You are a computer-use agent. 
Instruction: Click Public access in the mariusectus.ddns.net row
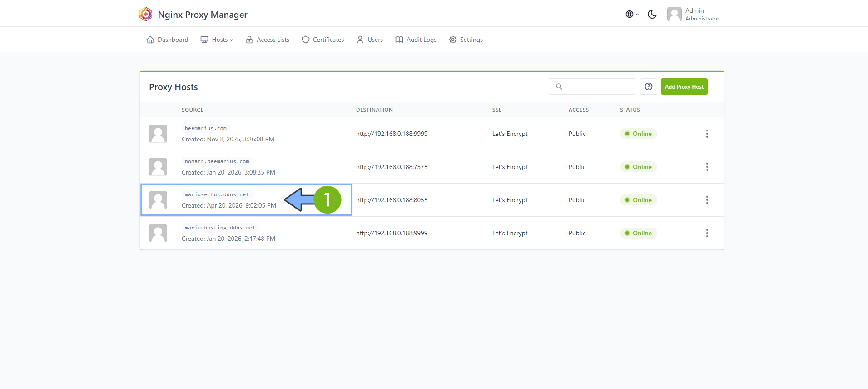[x=577, y=200]
